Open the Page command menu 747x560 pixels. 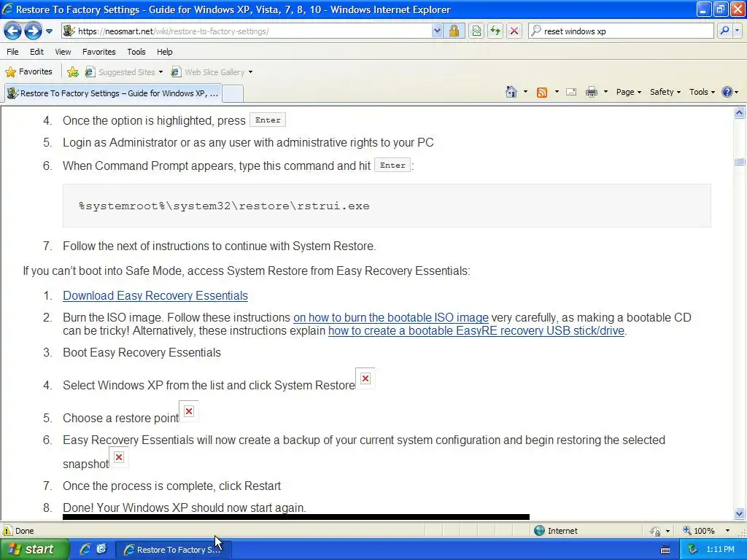pos(628,92)
